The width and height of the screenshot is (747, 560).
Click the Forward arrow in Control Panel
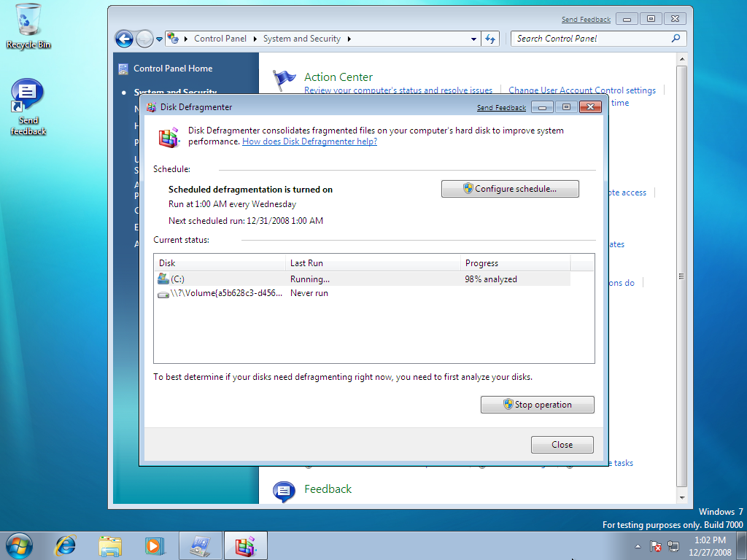click(x=144, y=39)
